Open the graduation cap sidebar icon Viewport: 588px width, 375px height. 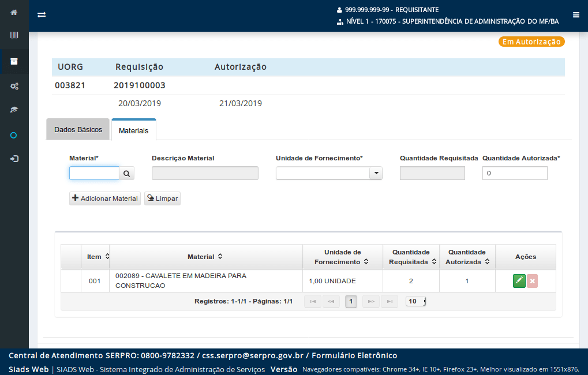pyautogui.click(x=14, y=110)
